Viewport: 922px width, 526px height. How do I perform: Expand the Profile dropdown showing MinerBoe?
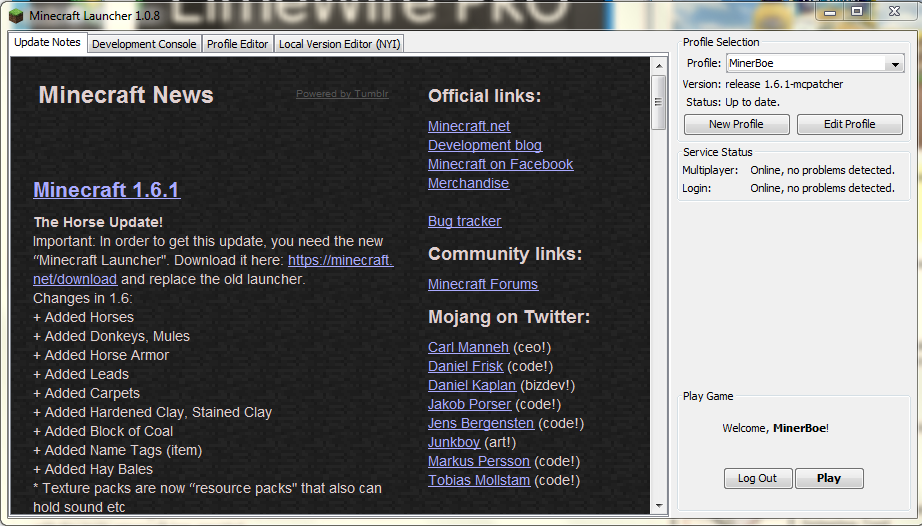tap(815, 63)
